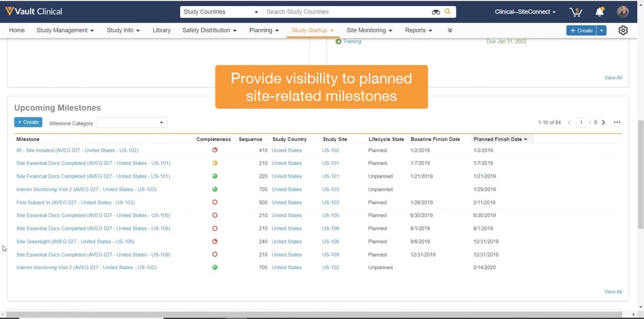Viewport: 644px width, 319px height.
Task: Click the top bar Create button
Action: [582, 30]
